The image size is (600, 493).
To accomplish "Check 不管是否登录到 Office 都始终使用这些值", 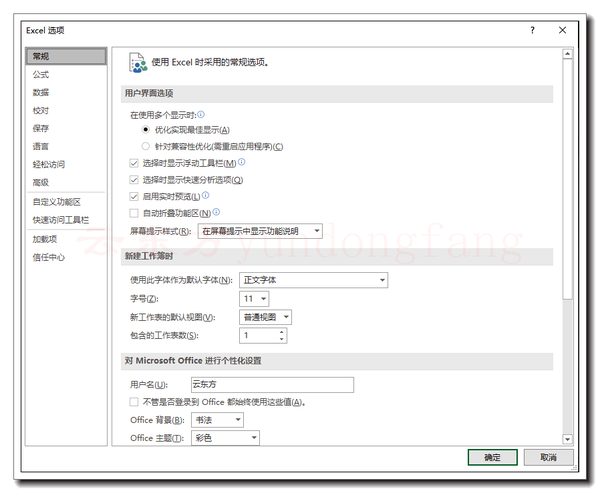I will [134, 402].
